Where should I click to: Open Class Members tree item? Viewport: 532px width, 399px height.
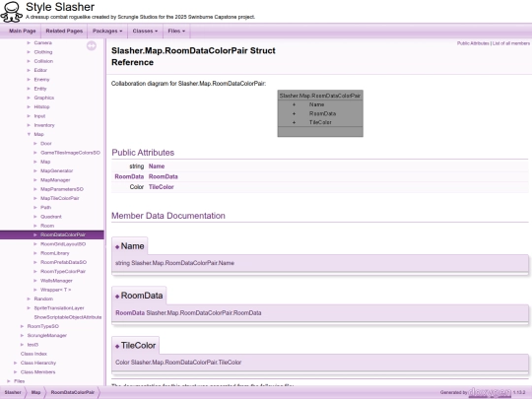coord(37,371)
